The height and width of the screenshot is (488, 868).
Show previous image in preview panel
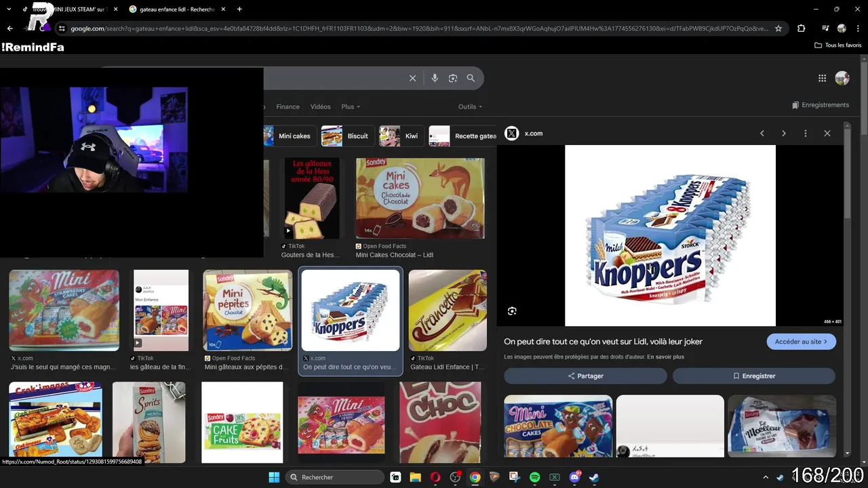tap(762, 134)
